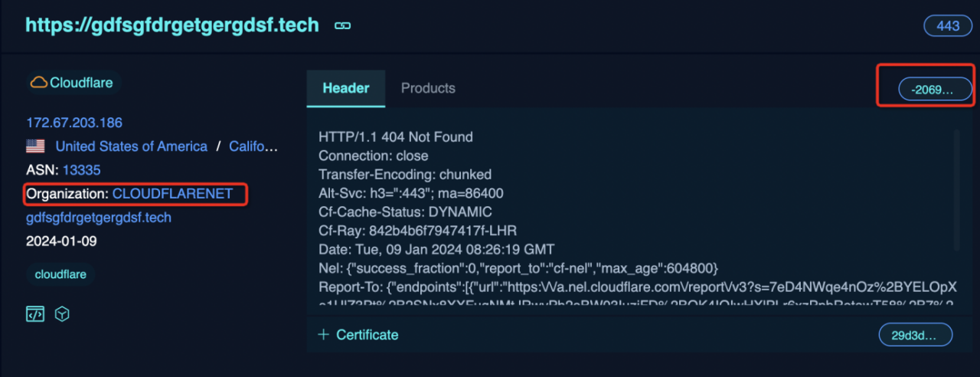Open the gdfsgfdrgetgergdsf.tech domain link in sidebar

tap(99, 218)
